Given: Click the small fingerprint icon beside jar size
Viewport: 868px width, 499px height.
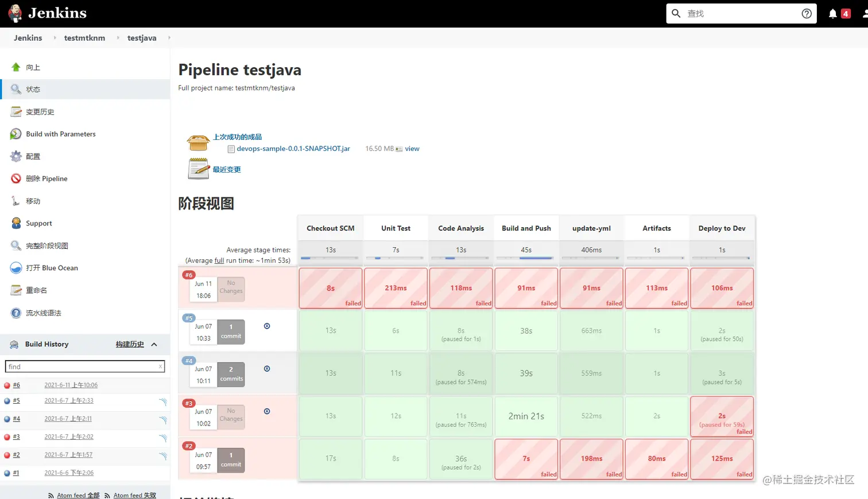Looking at the screenshot, I should [399, 149].
